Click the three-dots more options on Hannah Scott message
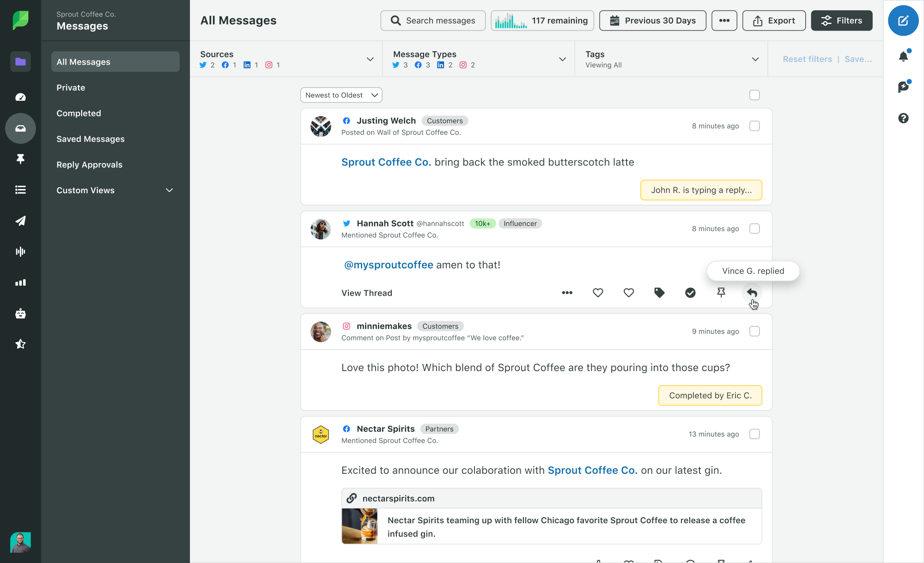This screenshot has height=563, width=924. pos(566,293)
